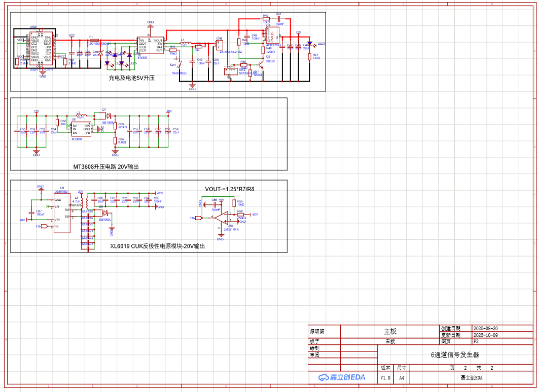Image resolution: width=538 pixels, height=392 pixels.
Task: Click the "MT3608升压电路 20V输出" caption text
Action: coord(106,166)
